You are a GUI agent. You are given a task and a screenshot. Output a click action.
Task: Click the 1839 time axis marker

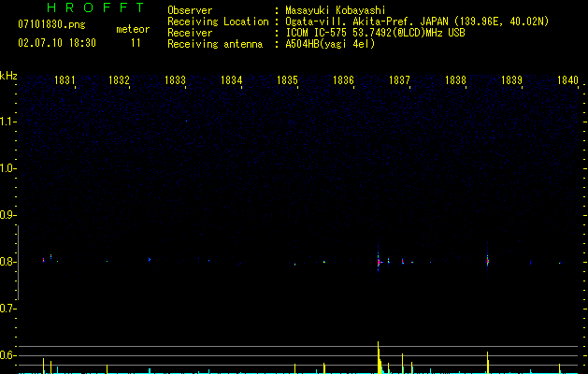(x=511, y=79)
